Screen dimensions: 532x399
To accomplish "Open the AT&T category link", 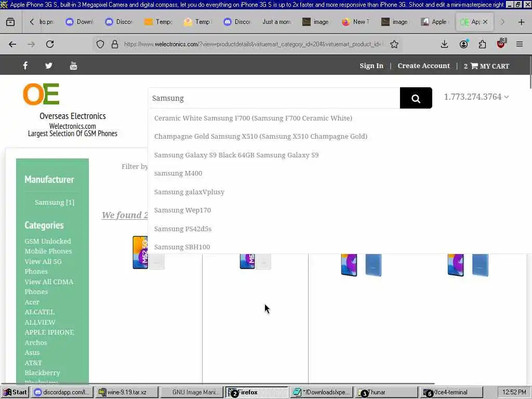I will click(33, 363).
